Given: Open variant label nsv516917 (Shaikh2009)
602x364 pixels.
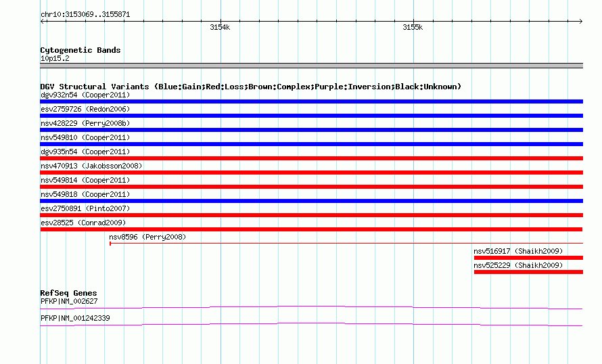Looking at the screenshot, I should click(x=518, y=251).
